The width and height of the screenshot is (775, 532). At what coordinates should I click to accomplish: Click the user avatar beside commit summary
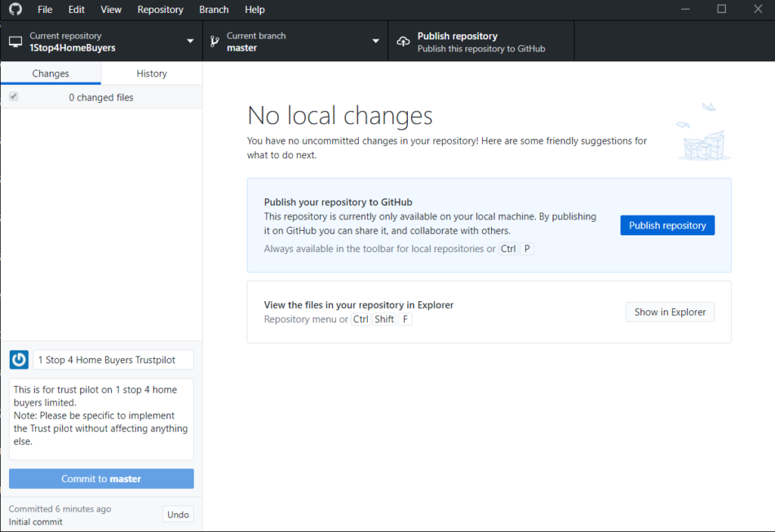pos(19,359)
